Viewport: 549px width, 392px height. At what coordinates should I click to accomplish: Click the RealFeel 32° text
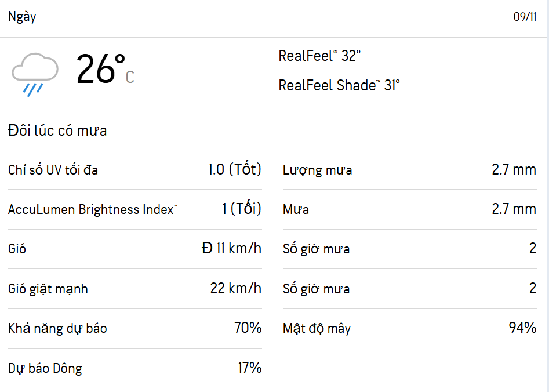[319, 56]
